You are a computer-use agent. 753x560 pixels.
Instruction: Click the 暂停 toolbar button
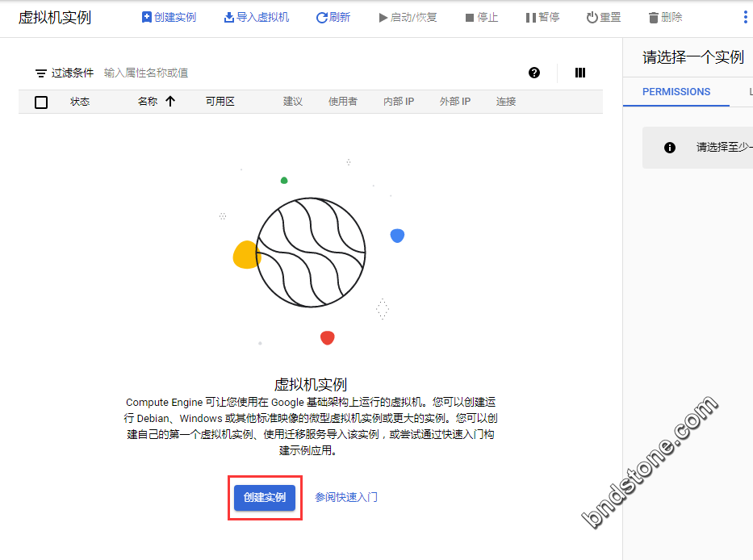[x=542, y=17]
